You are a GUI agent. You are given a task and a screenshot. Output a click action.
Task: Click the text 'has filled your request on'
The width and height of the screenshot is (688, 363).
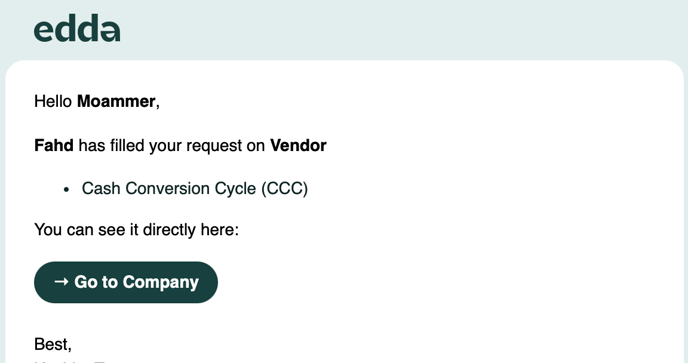(172, 146)
